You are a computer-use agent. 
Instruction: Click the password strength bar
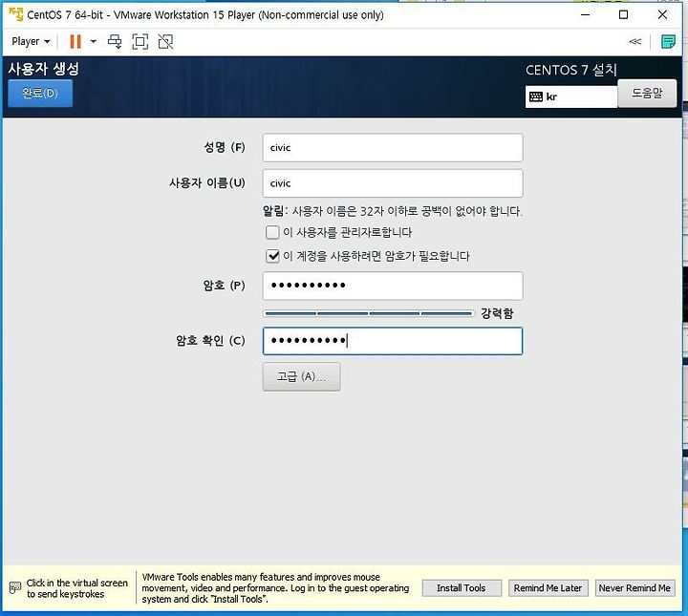(369, 313)
